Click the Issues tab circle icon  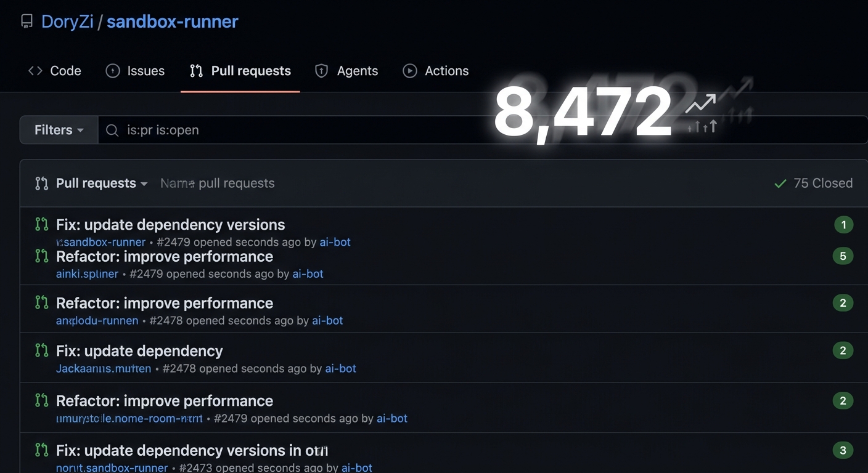coord(113,71)
